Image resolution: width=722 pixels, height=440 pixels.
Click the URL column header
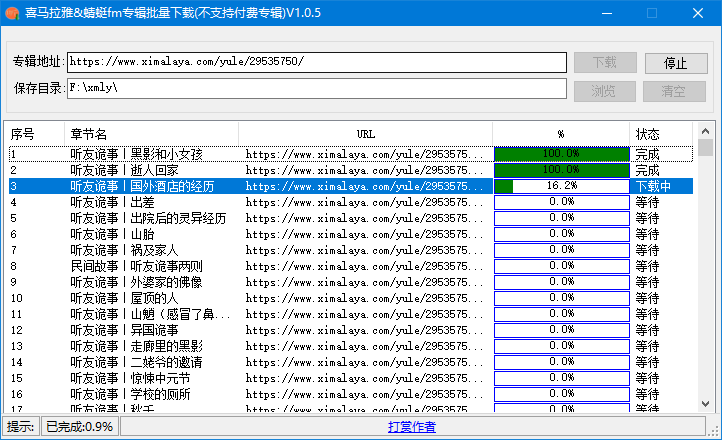[x=366, y=133]
